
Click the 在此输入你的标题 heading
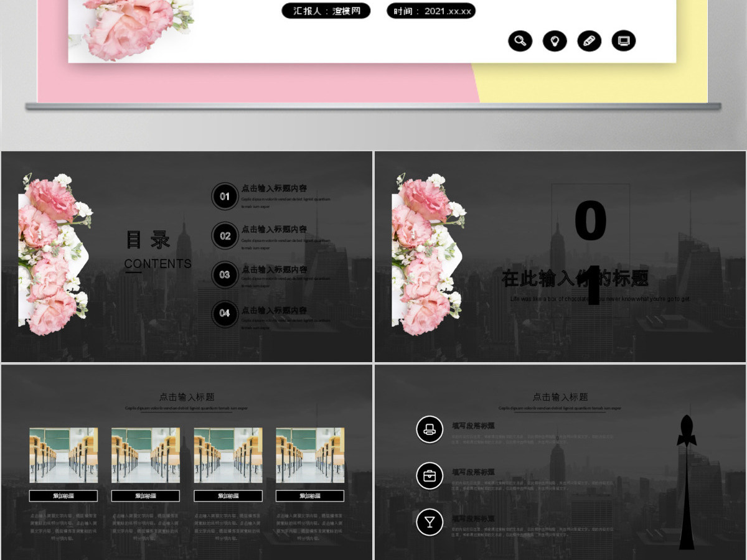pyautogui.click(x=575, y=279)
